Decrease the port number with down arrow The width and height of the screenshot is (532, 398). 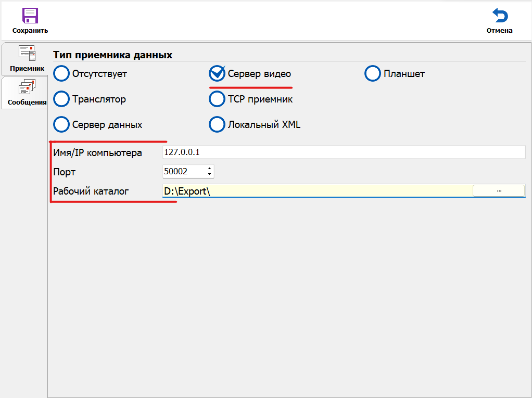click(x=209, y=174)
